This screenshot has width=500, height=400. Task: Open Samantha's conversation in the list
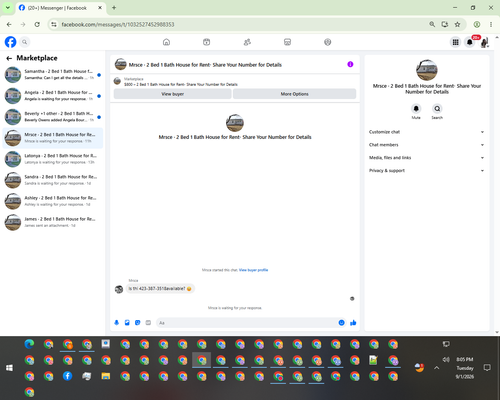coord(53,75)
